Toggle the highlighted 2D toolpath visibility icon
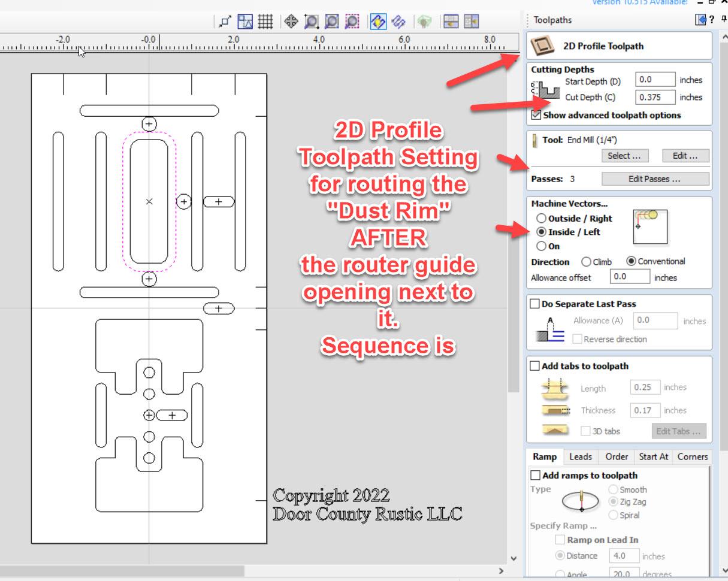 pos(378,22)
